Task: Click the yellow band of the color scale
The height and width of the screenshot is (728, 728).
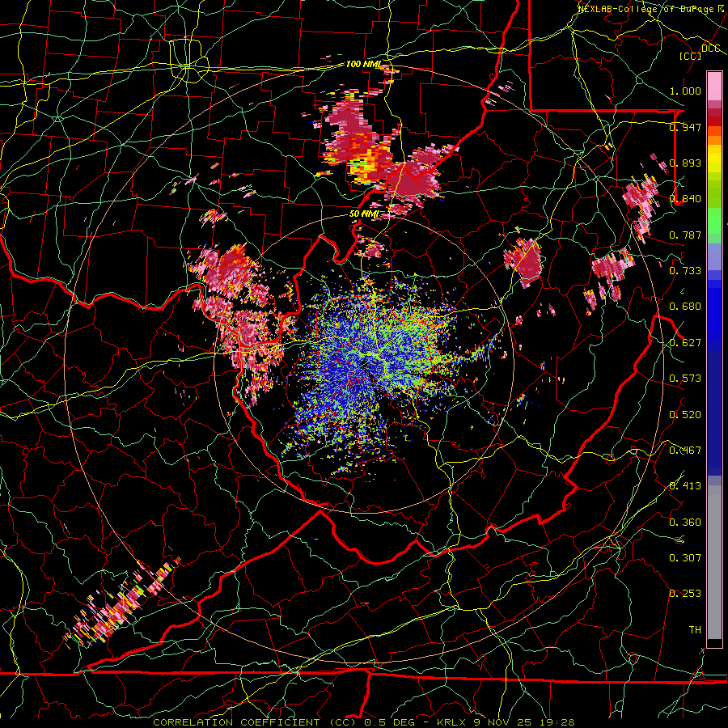Action: coord(714,159)
